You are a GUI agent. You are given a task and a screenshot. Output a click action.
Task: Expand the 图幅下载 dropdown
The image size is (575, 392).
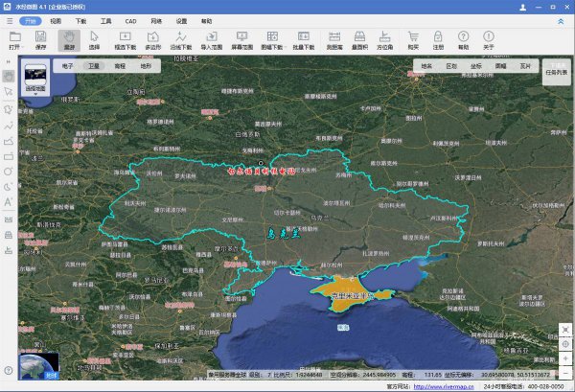click(x=286, y=46)
